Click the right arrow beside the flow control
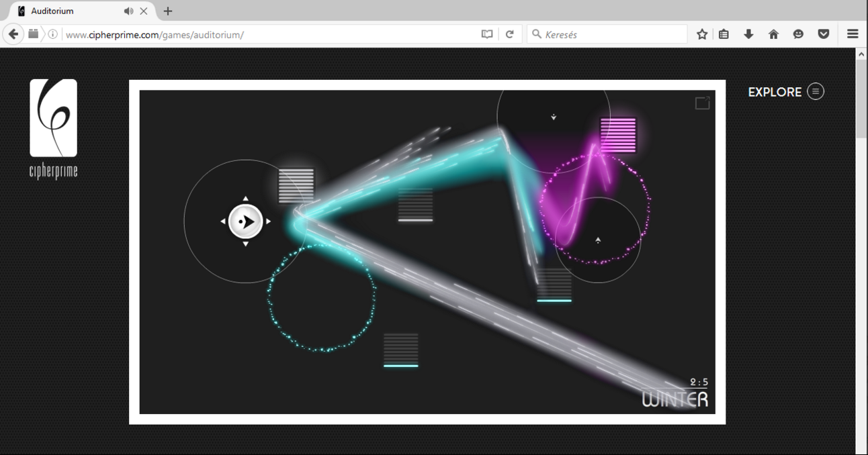Screen dimensions: 868x455 (268, 221)
